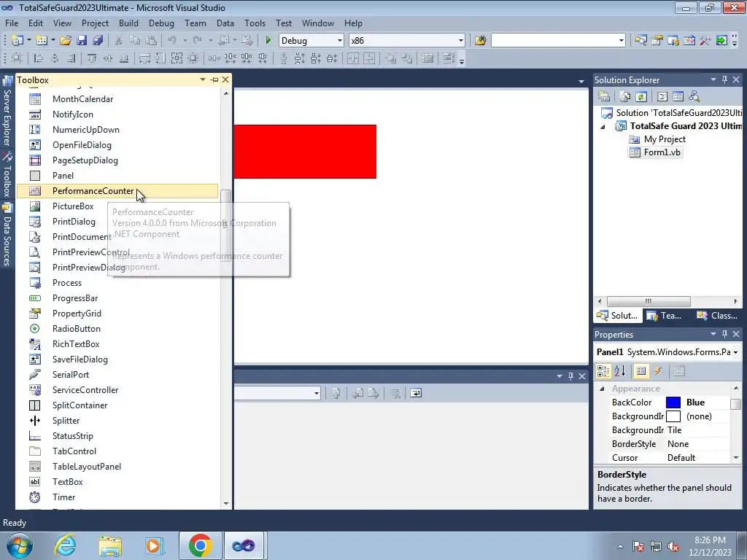Select the red panel on form
This screenshot has height=560, width=747.
click(306, 152)
